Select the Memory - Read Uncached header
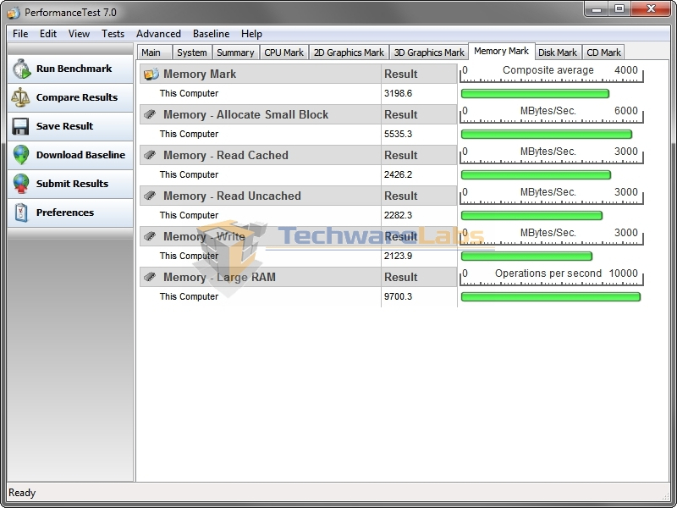 click(x=232, y=196)
